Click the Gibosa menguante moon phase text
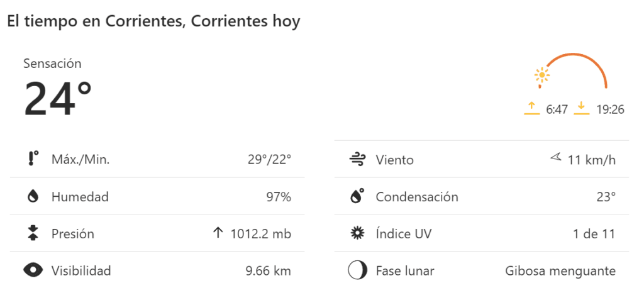The width and height of the screenshot is (644, 283). [560, 271]
